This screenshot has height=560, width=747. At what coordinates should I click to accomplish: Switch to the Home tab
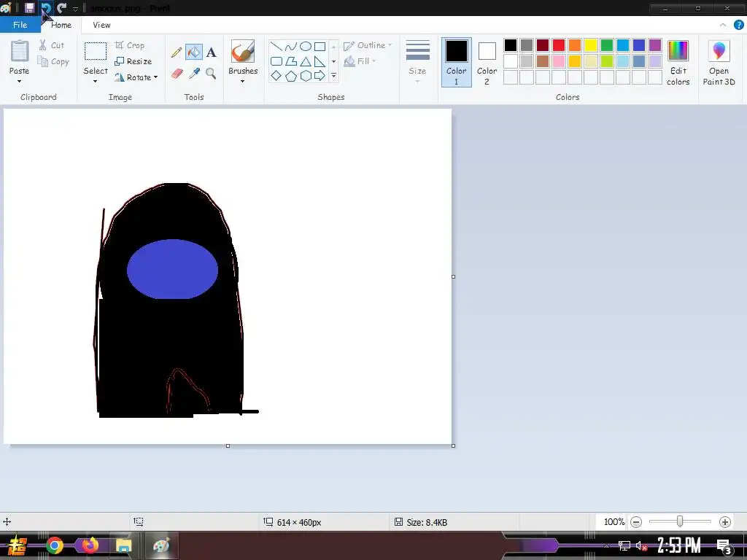point(61,25)
